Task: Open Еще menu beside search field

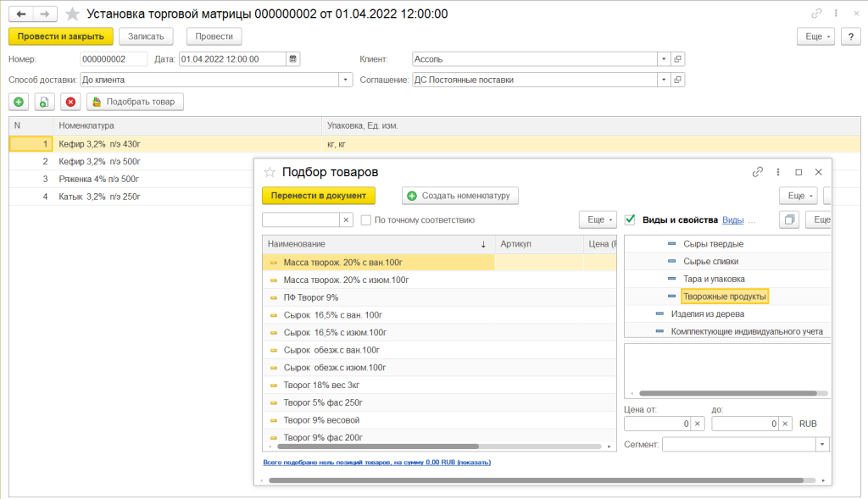Action: [x=598, y=219]
